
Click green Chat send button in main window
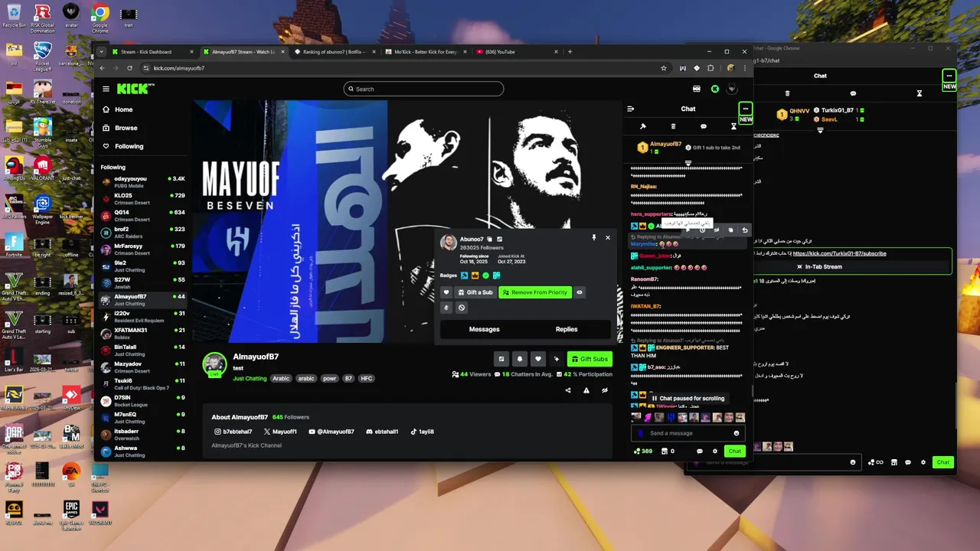(x=734, y=452)
